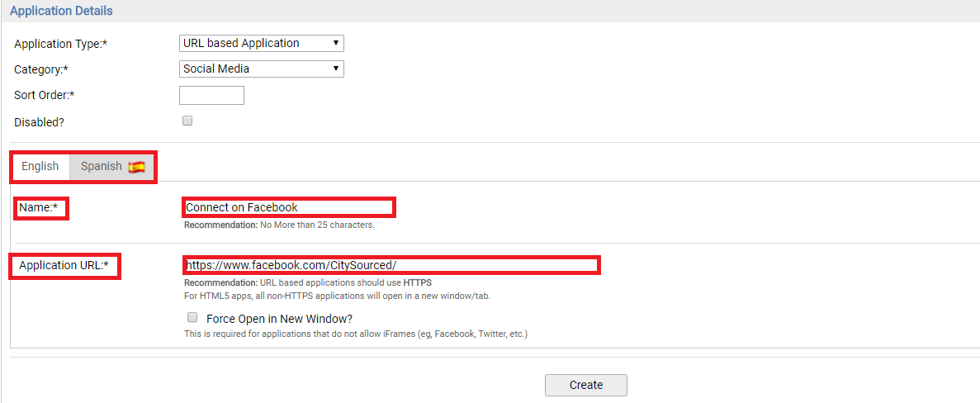Click the Spanish flag icon

[136, 167]
